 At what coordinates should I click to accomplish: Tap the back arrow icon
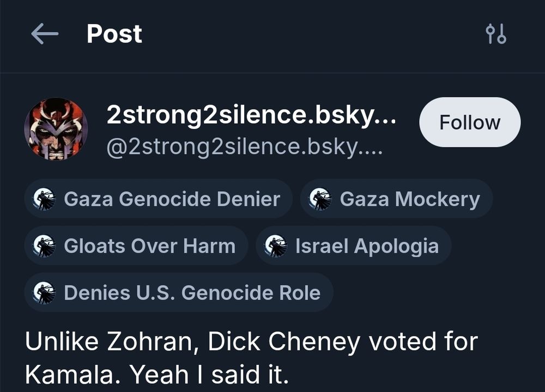tap(45, 34)
